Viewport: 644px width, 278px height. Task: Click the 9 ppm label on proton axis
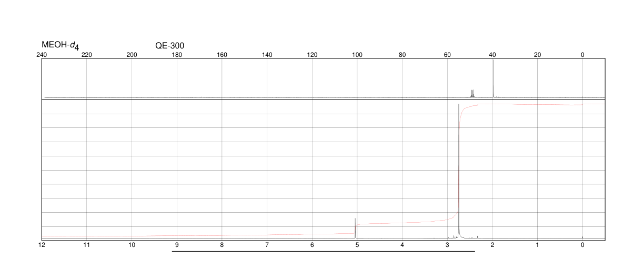(177, 245)
